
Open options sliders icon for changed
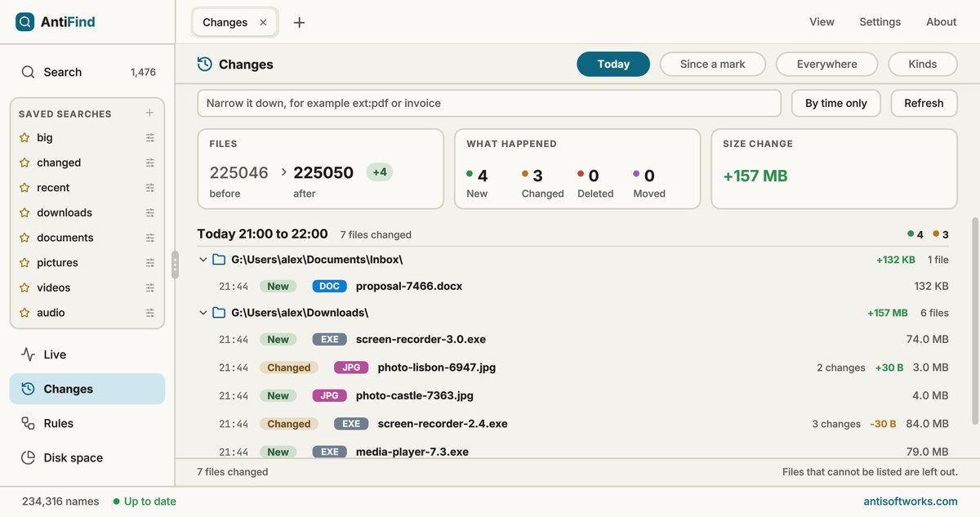click(150, 163)
